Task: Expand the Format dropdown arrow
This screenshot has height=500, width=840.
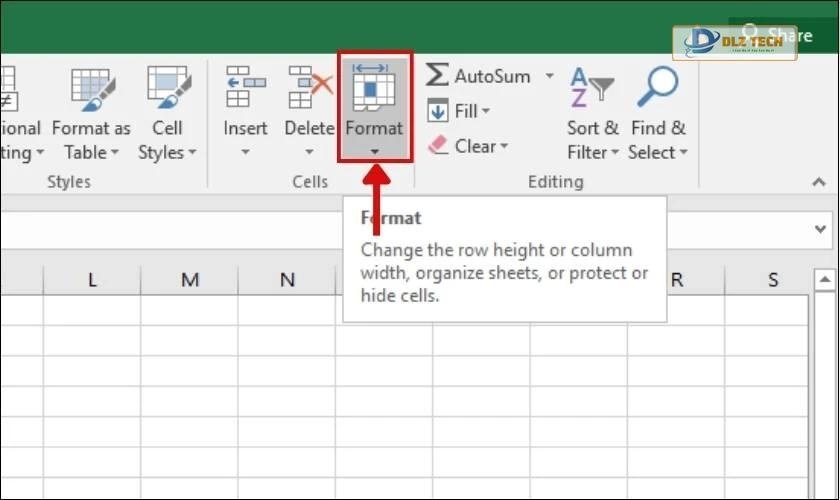Action: point(374,153)
